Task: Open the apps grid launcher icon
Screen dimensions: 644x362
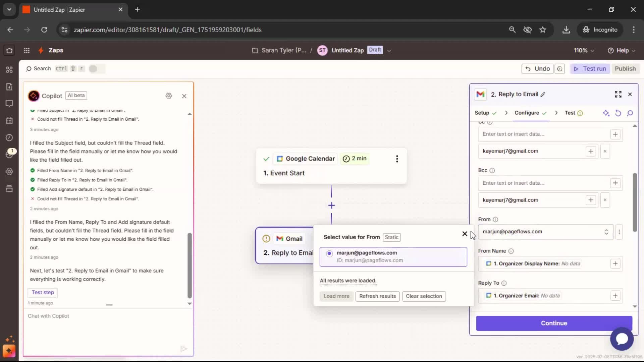Action: [x=27, y=51]
